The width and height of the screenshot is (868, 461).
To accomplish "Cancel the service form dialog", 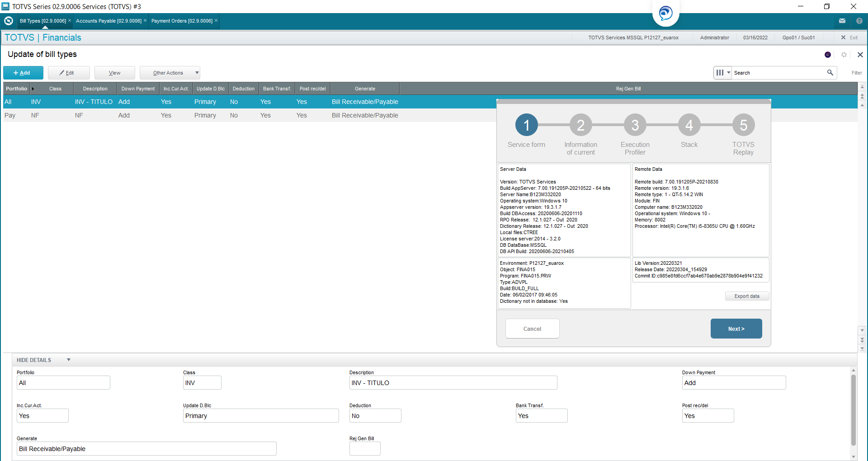I will click(532, 329).
